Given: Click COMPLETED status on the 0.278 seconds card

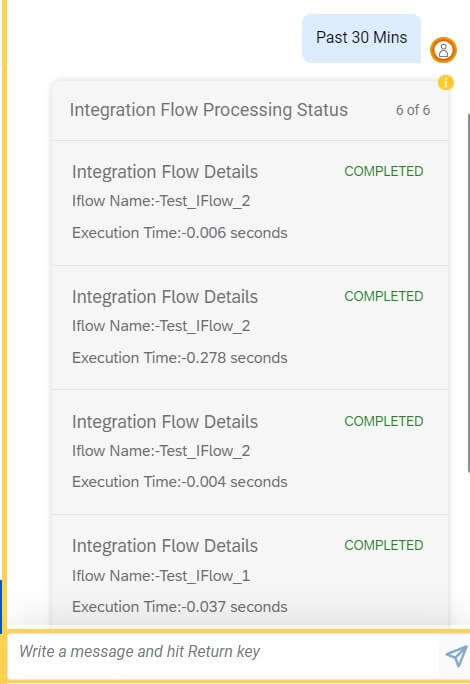Looking at the screenshot, I should click(384, 296).
